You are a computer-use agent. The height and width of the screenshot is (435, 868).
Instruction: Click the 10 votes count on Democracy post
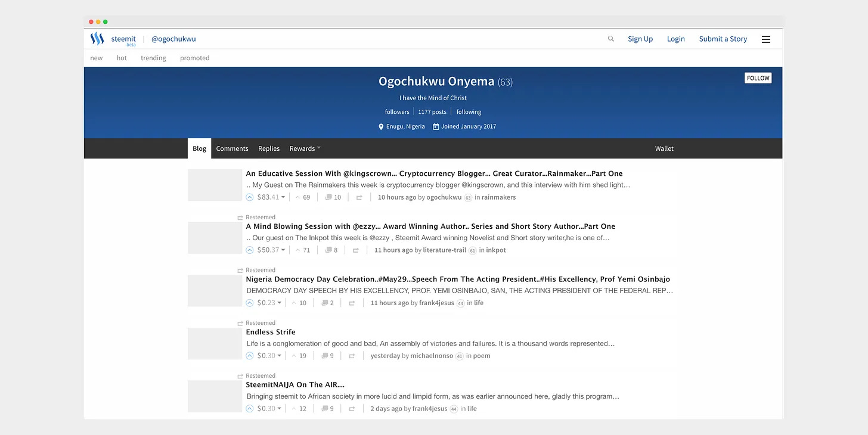pos(303,303)
